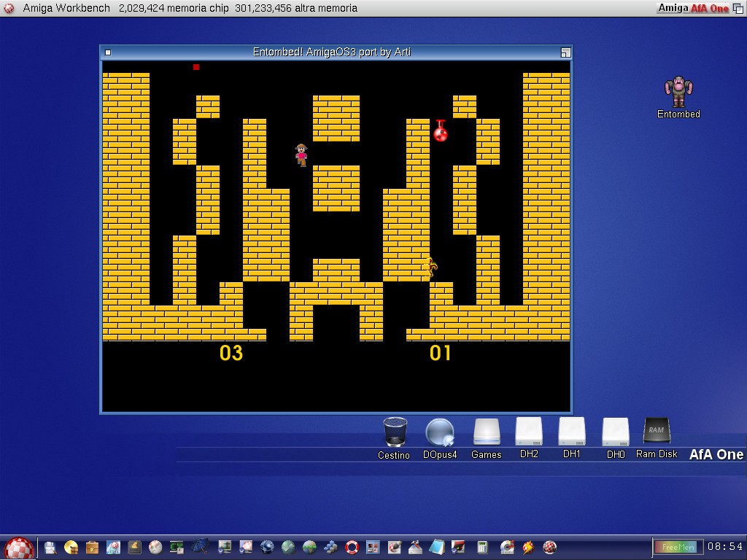Viewport: 747px width, 560px height.
Task: Select the Entombed desktop icon
Action: (x=678, y=92)
